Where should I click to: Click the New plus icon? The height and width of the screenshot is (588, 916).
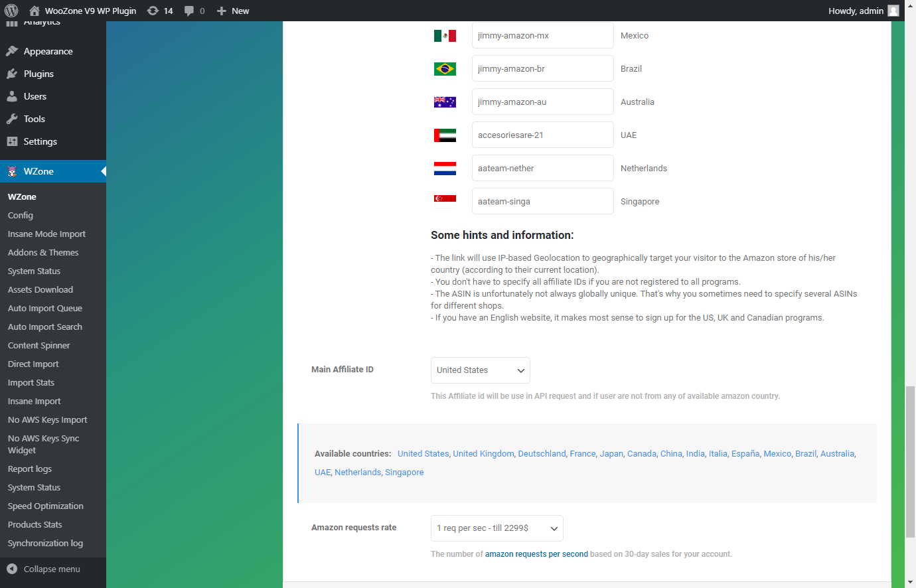[222, 11]
